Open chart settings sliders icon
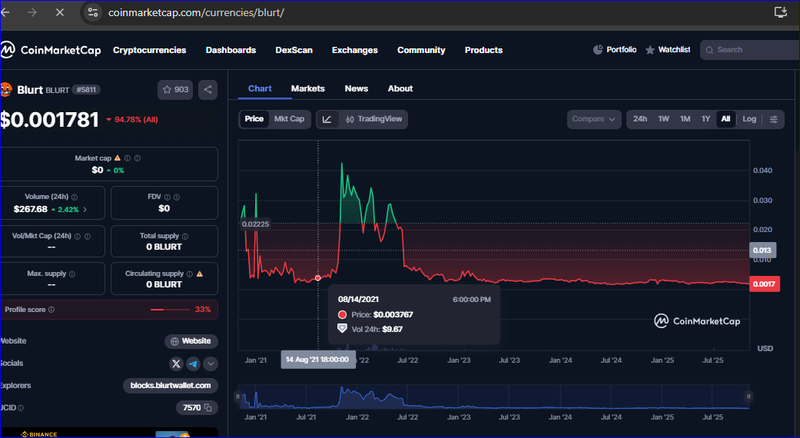800x438 pixels. pyautogui.click(x=774, y=119)
